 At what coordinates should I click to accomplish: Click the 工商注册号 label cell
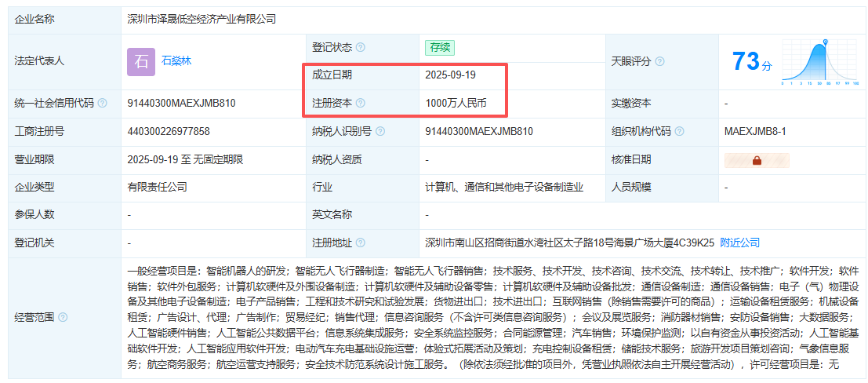click(x=65, y=131)
